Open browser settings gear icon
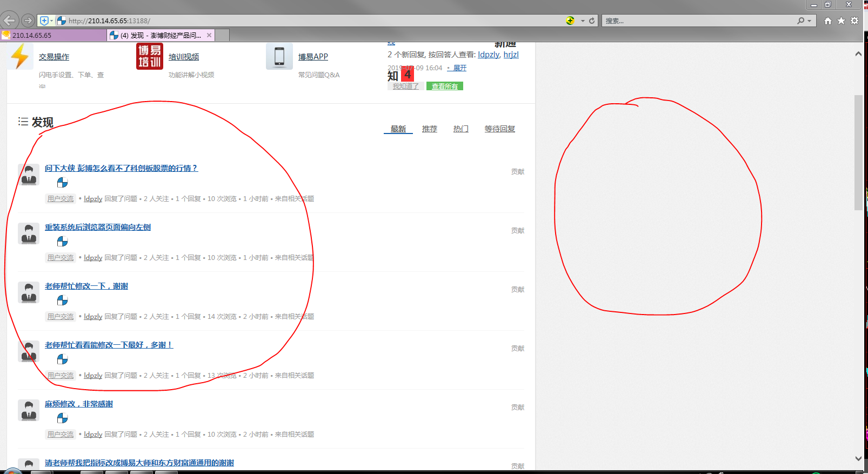 [x=854, y=21]
